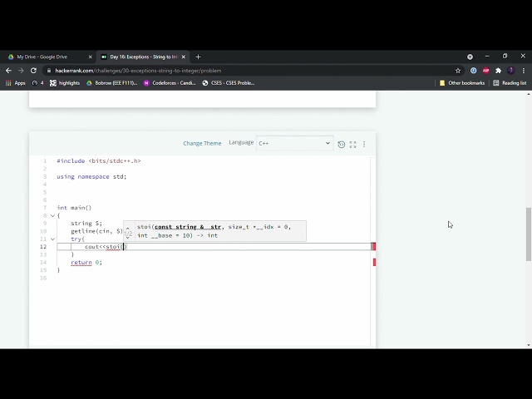Open Reading list panel
Image resolution: width=532 pixels, height=399 pixels.
(x=510, y=83)
